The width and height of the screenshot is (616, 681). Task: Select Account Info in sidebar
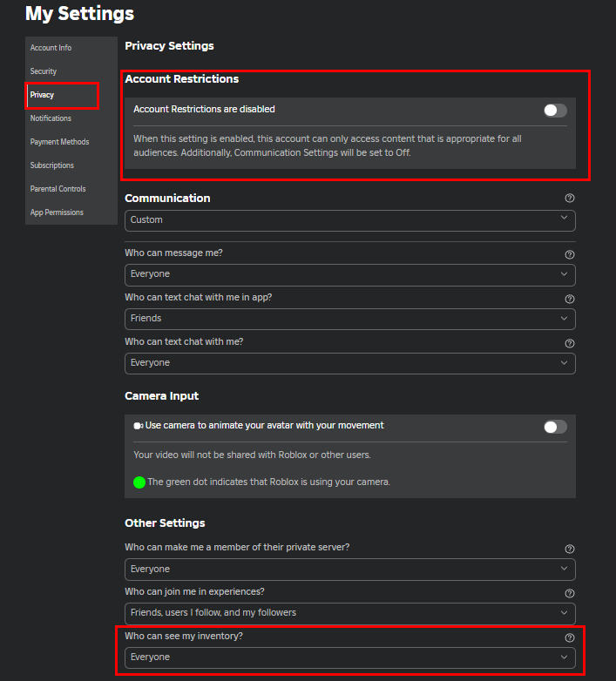(x=51, y=48)
